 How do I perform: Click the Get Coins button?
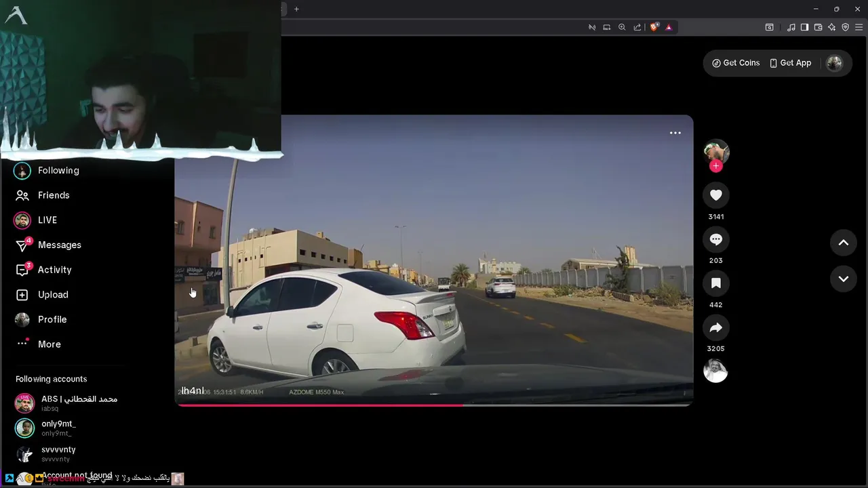point(736,63)
